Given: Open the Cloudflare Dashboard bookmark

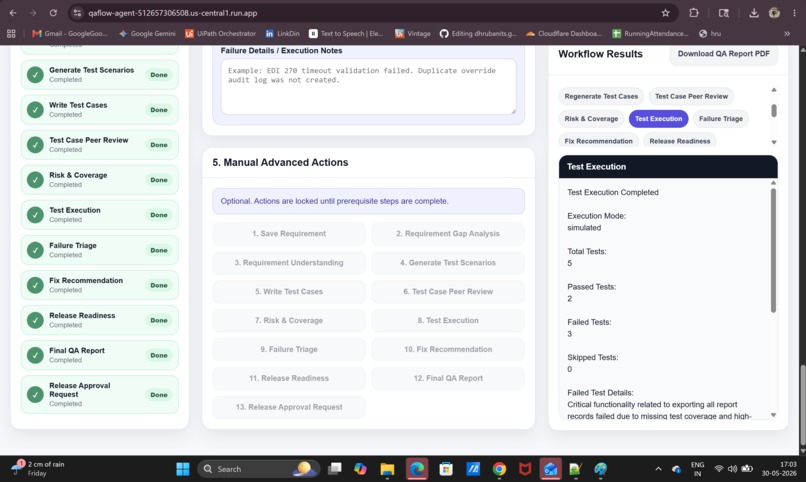Looking at the screenshot, I should [x=563, y=33].
